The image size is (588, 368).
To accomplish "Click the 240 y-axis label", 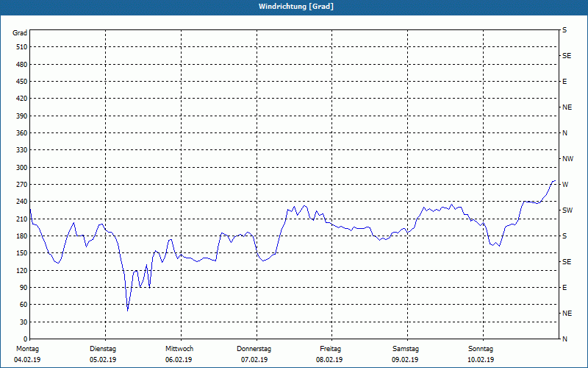I will (22, 201).
